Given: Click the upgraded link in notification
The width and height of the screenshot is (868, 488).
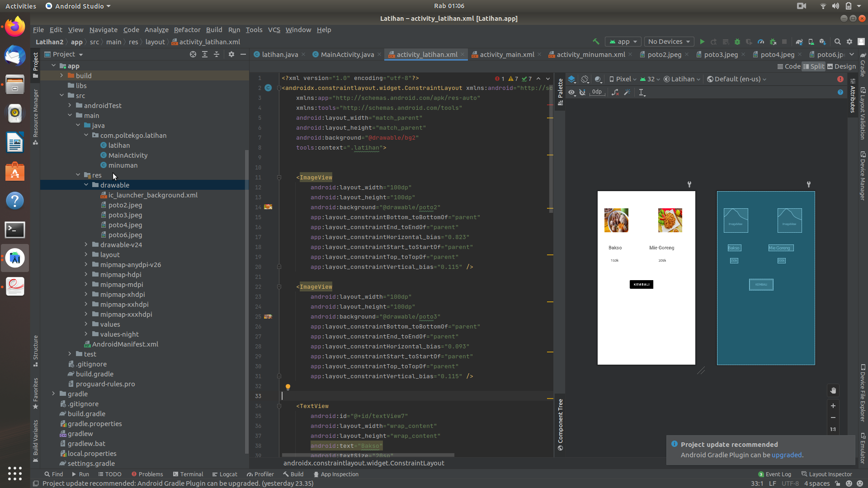Looking at the screenshot, I should click(x=786, y=455).
